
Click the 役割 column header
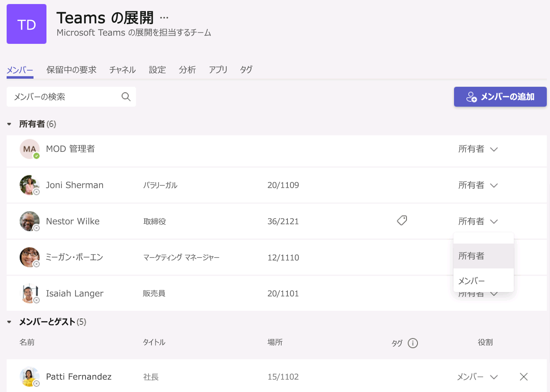485,342
